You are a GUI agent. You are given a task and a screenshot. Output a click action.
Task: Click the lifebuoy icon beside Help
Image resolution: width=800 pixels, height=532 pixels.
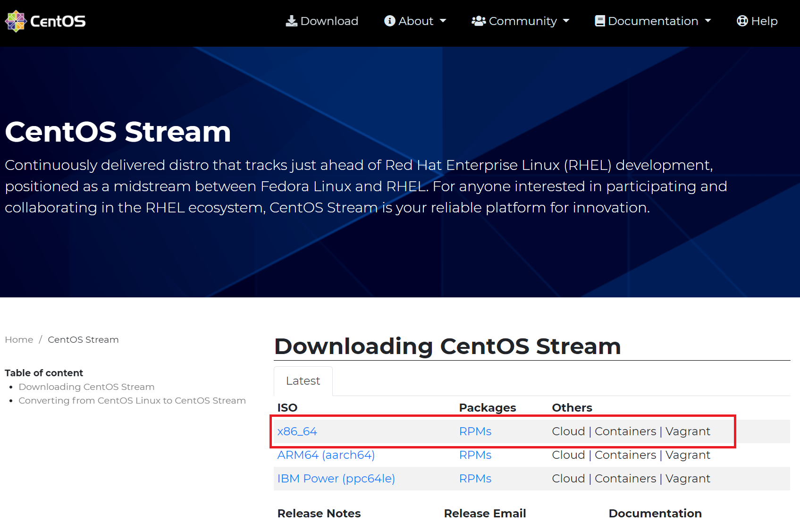point(742,21)
